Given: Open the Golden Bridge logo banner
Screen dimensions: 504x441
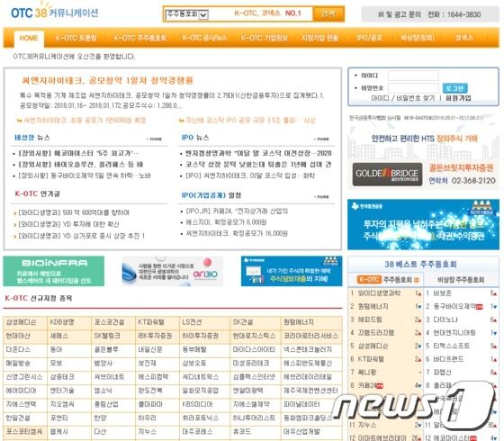Looking at the screenshot, I should pos(387,175).
